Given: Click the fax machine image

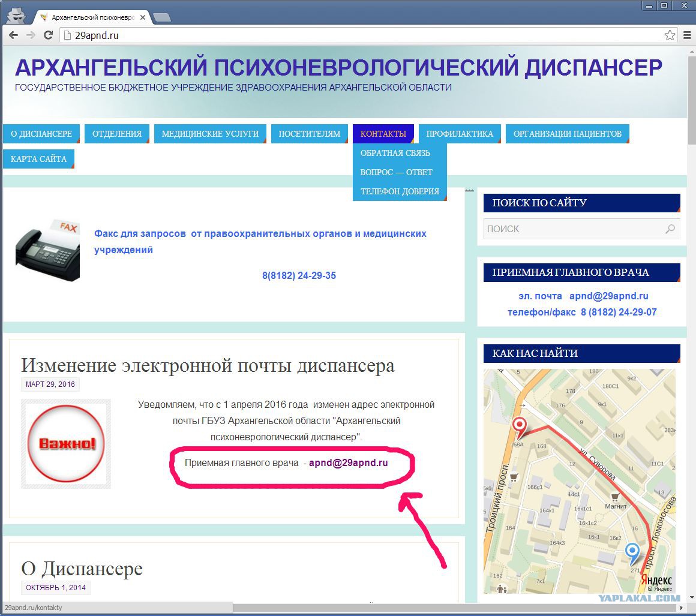Looking at the screenshot, I should [47, 250].
